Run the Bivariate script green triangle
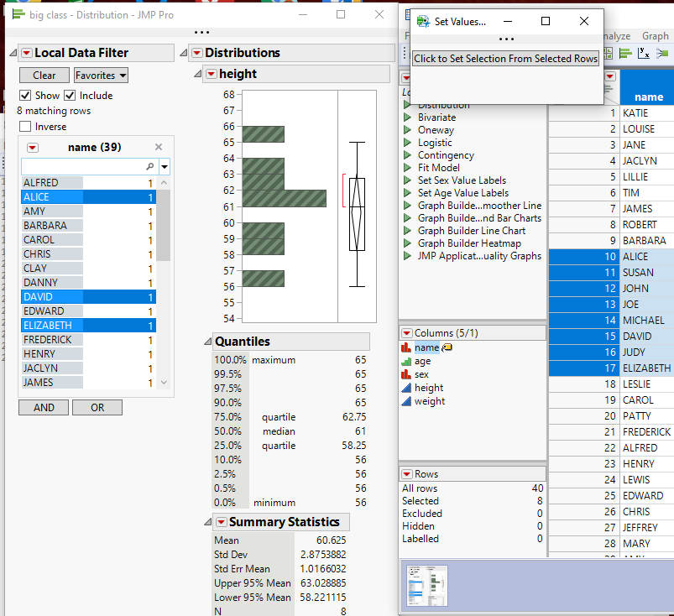Screen dimensions: 674x616 tap(407, 117)
